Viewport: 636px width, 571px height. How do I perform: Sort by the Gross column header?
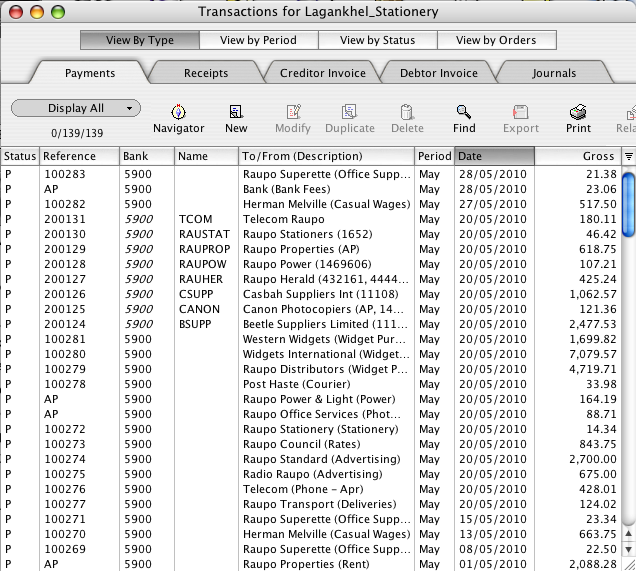[578, 156]
